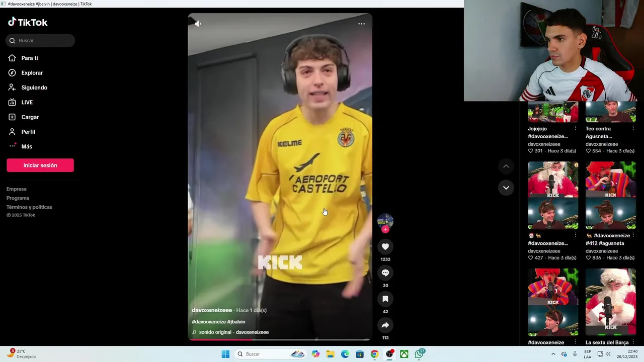Image resolution: width=644 pixels, height=362 pixels.
Task: Open the Programa footer link
Action: pos(18,198)
